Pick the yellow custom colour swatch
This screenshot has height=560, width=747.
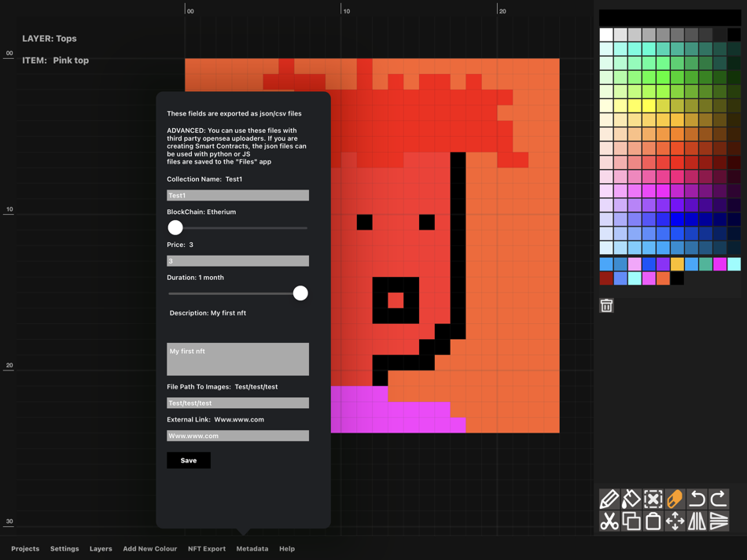[677, 264]
